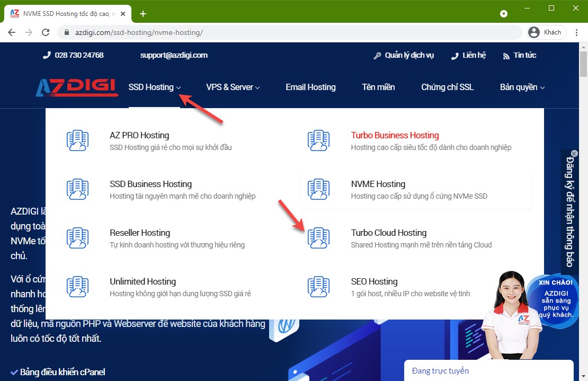The image size is (588, 381).
Task: Click the page vertical scrollbar thumb
Action: pos(583,64)
